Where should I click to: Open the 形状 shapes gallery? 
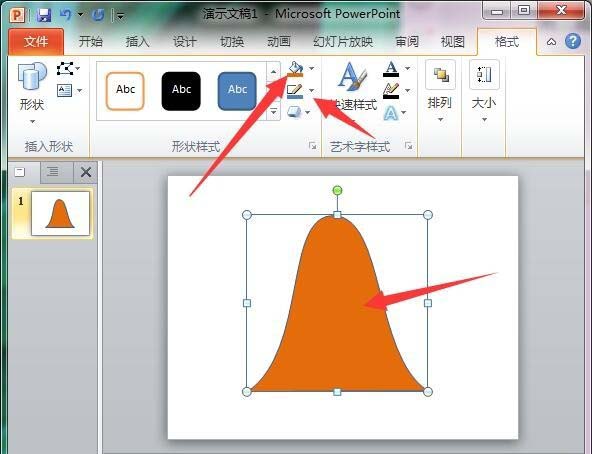[x=32, y=93]
